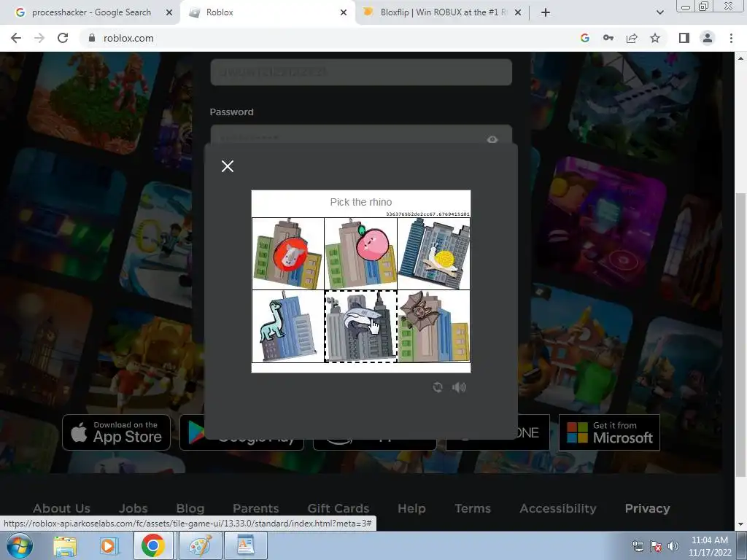
Task: Click the snail captcha image tile
Action: 434,254
